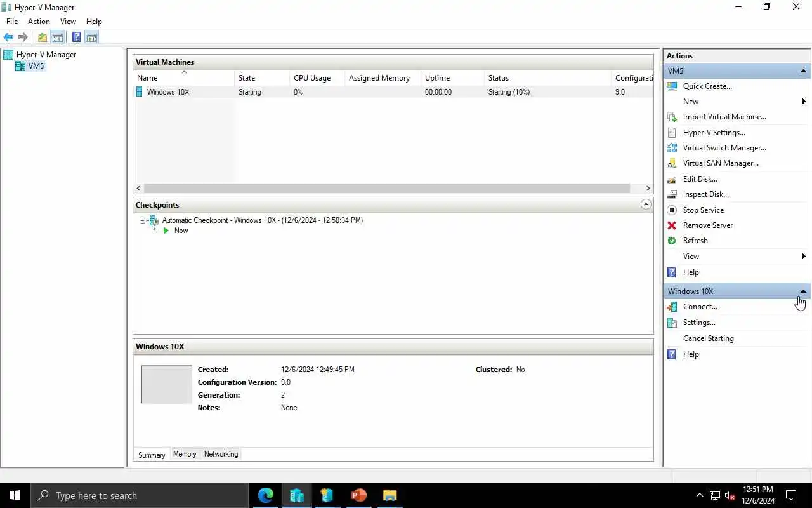Click the Import Virtual Machine icon
Image resolution: width=812 pixels, height=508 pixels.
[x=672, y=117]
